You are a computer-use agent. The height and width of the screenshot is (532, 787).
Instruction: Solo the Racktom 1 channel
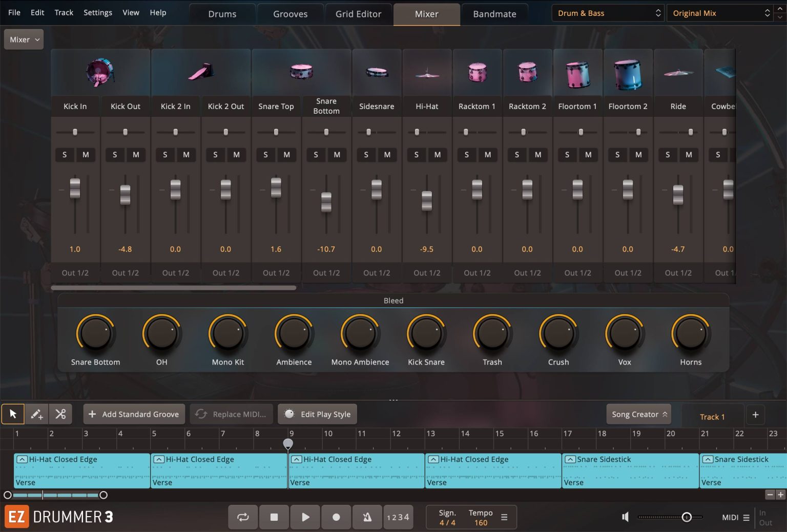pos(466,155)
